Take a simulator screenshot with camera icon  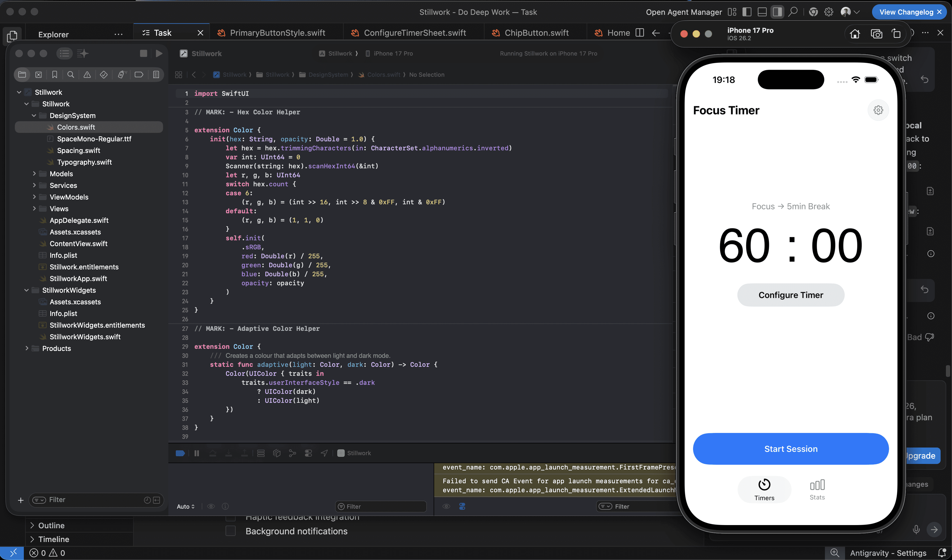coord(876,34)
